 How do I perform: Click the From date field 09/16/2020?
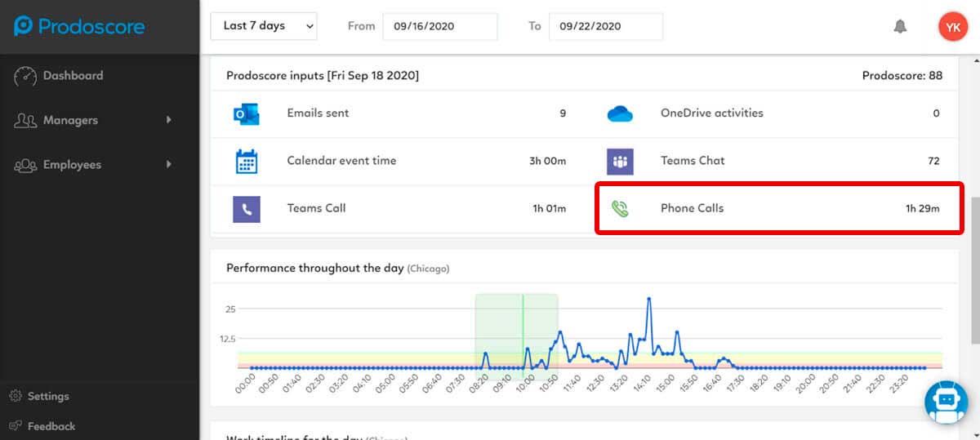click(x=440, y=26)
